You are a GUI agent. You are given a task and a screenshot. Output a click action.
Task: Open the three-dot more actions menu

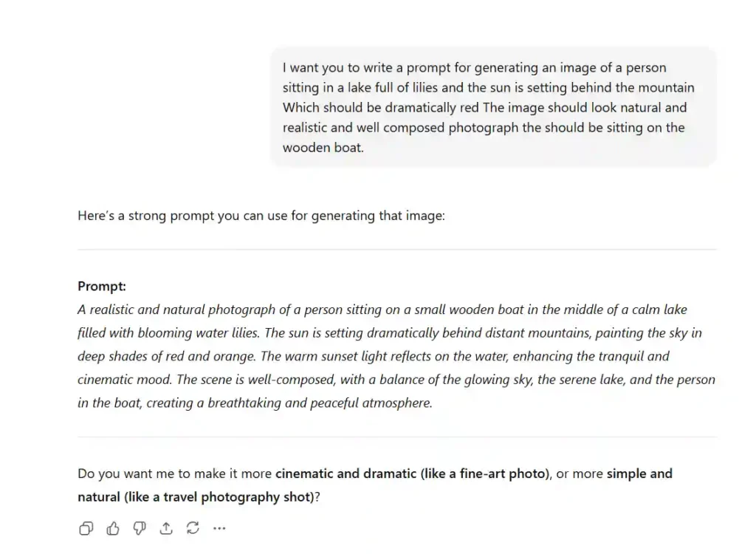(x=219, y=528)
